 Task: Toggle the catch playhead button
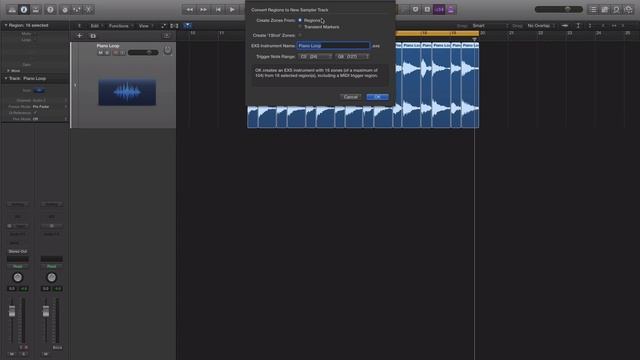175,26
